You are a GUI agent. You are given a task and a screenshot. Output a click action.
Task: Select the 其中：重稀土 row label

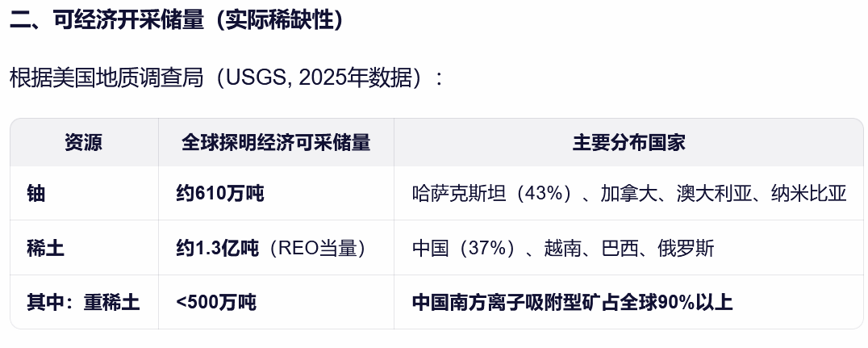(83, 303)
